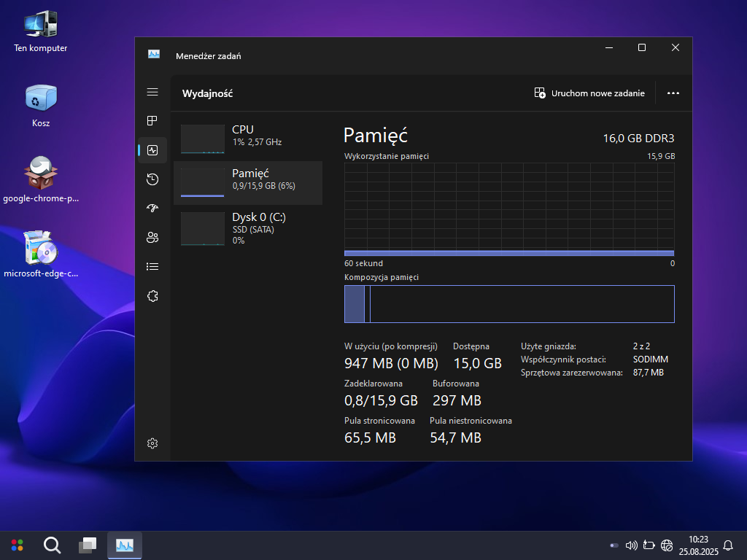Open the notifications bell icon
747x560 pixels.
pyautogui.click(x=727, y=545)
